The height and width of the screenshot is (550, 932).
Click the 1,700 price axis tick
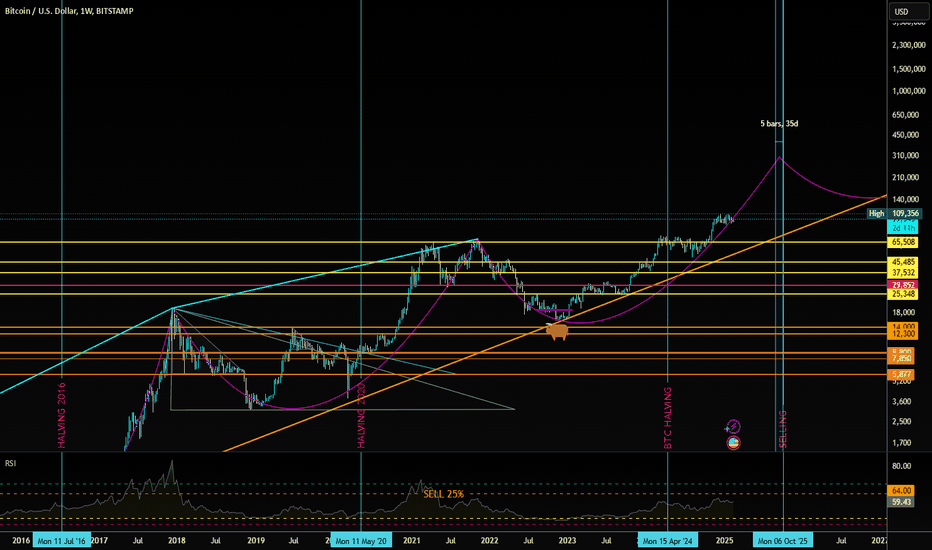tap(902, 443)
